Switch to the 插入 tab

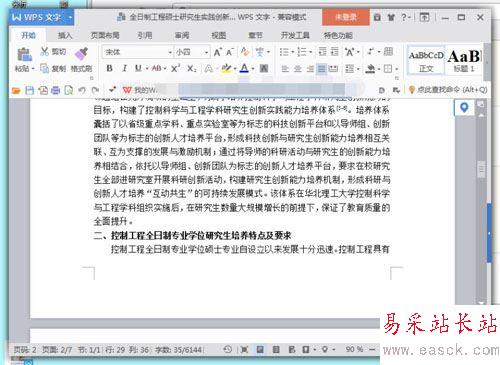65,35
